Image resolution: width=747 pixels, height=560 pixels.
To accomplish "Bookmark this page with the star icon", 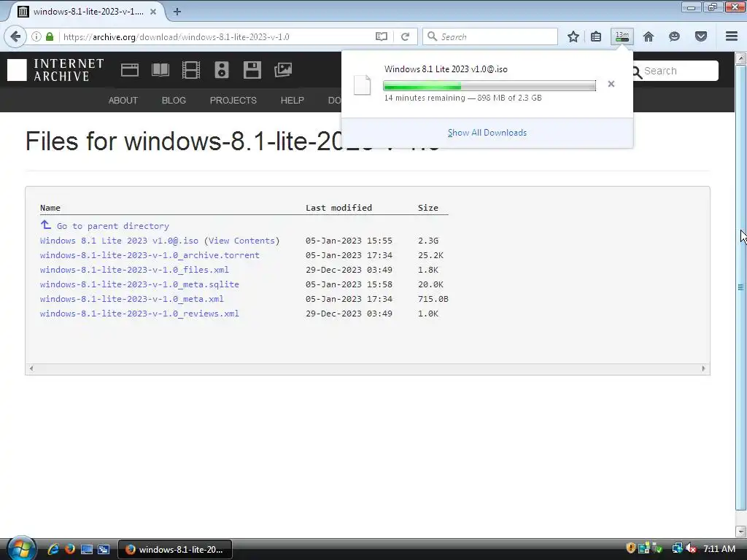I will pos(573,36).
